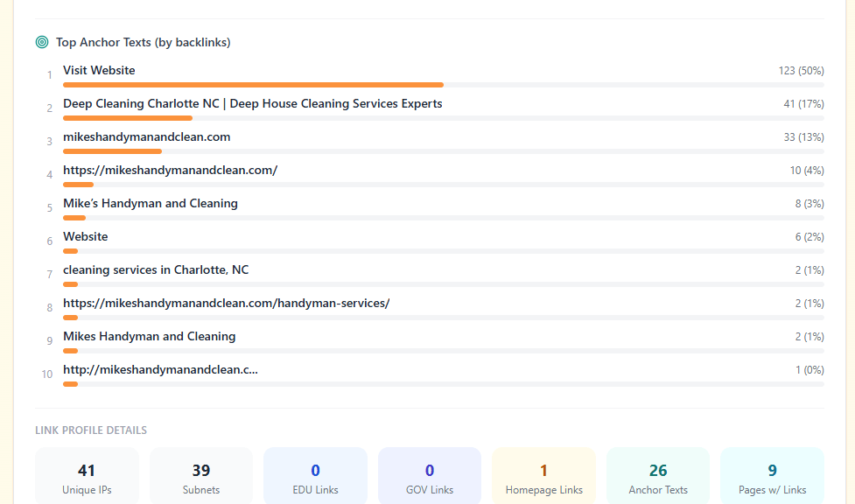Select the 'cleaning services in Charlotte, NC' anchor
The height and width of the screenshot is (504, 855).
pos(156,269)
